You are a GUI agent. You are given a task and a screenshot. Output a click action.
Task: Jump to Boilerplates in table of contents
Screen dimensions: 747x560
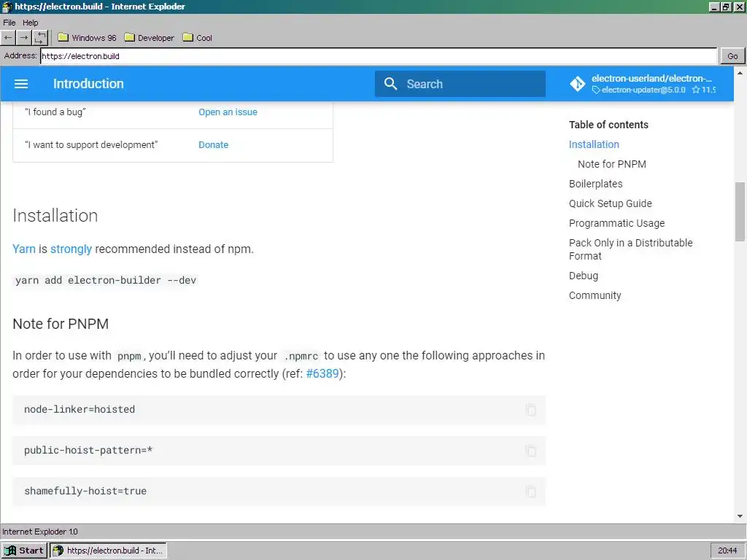pyautogui.click(x=595, y=184)
